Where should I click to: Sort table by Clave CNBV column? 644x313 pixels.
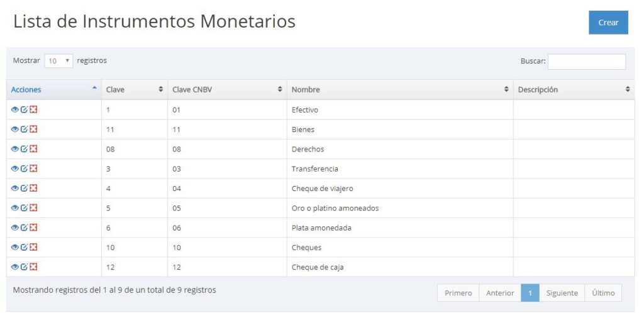tap(227, 89)
